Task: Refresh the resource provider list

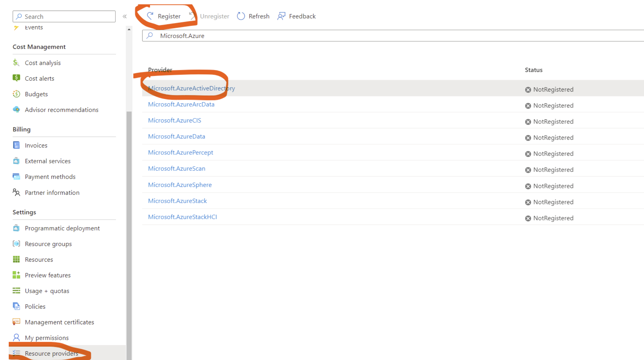Action: tap(253, 16)
